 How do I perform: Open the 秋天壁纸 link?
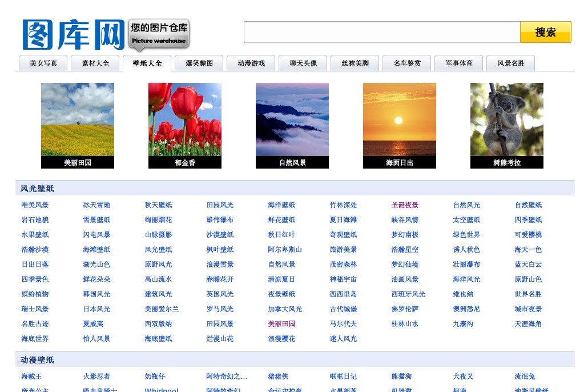click(158, 205)
